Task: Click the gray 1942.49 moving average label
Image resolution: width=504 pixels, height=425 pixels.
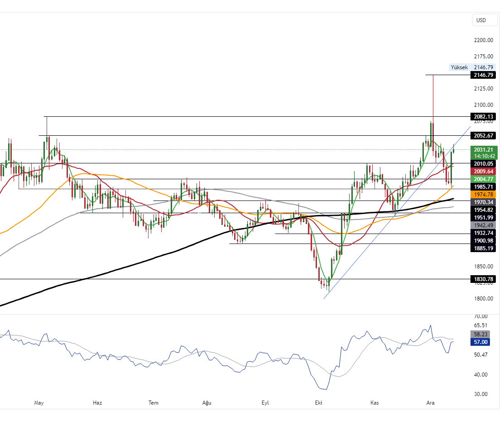Action: 483,225
